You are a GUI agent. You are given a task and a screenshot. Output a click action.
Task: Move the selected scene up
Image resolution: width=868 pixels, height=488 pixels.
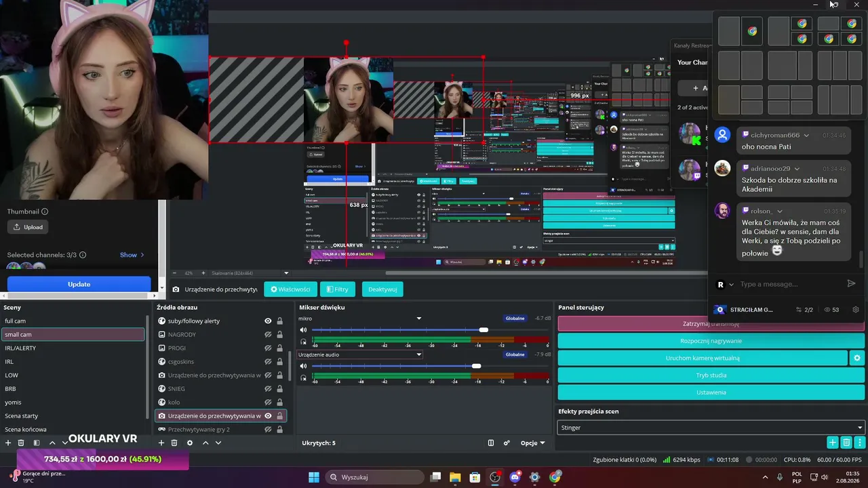(52, 443)
